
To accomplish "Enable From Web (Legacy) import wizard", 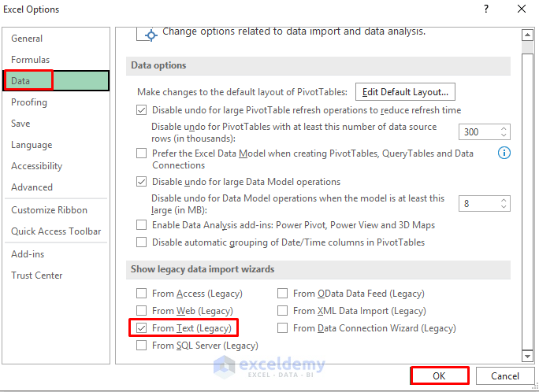I will (x=142, y=311).
